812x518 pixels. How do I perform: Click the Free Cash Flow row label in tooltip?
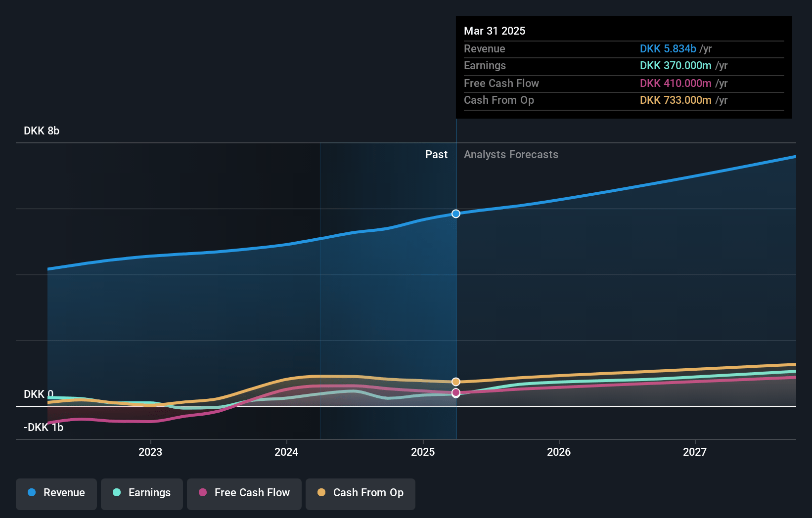coord(501,83)
